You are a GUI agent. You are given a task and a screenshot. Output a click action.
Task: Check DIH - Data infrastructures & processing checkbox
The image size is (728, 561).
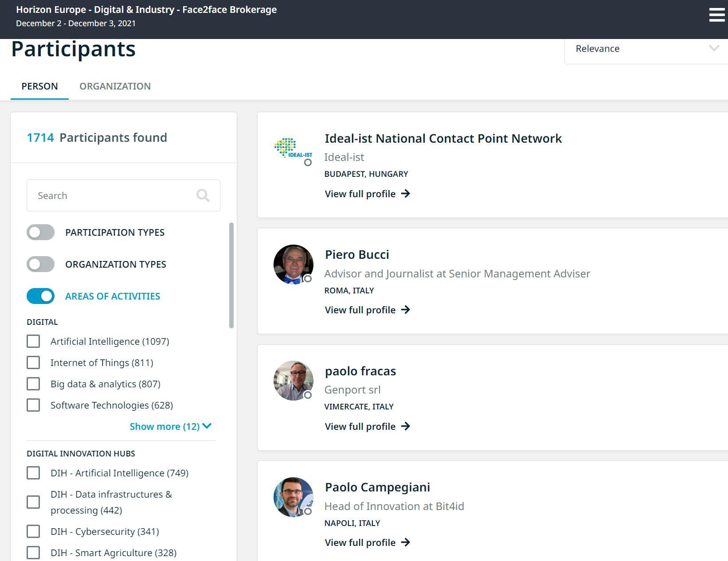[33, 502]
